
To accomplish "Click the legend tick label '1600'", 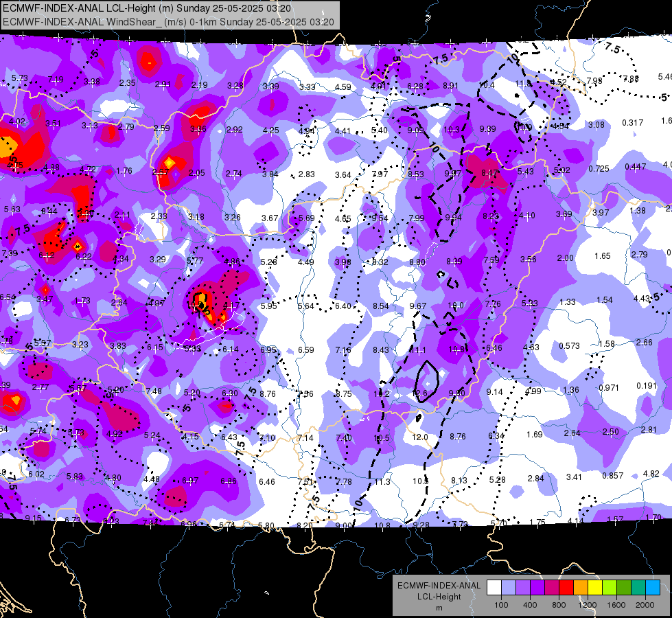I will (x=616, y=605).
